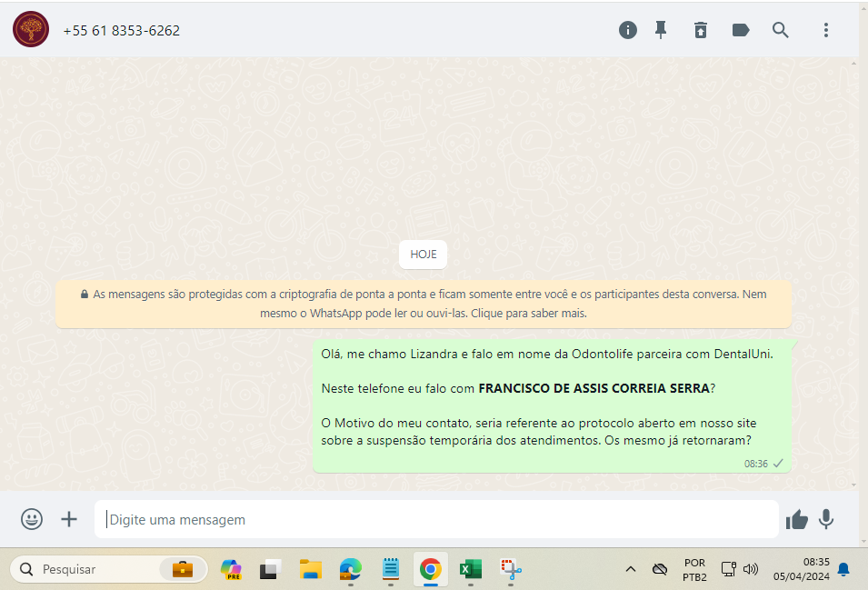This screenshot has width=868, height=590.
Task: Open the volume speaker control
Action: (x=751, y=569)
